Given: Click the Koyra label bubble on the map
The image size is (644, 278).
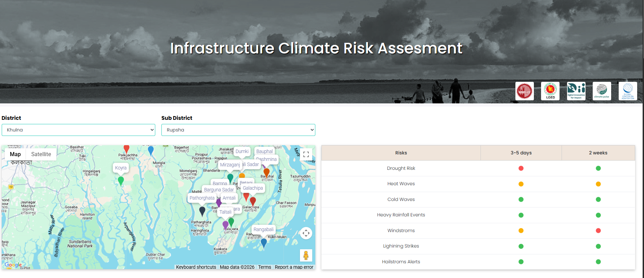Looking at the screenshot, I should [x=121, y=168].
